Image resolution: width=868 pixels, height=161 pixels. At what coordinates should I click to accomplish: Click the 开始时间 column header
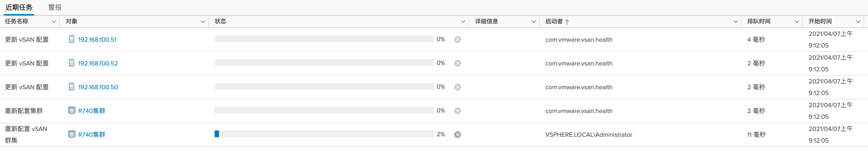pos(820,22)
